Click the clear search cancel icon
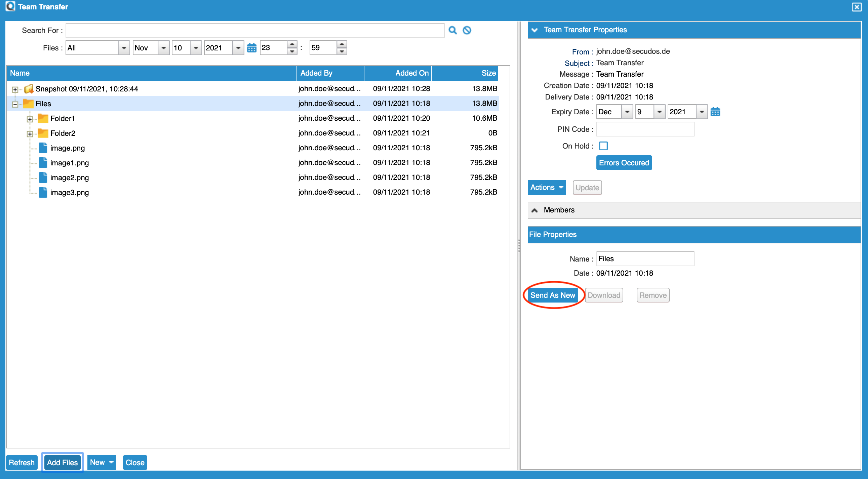 click(x=467, y=30)
